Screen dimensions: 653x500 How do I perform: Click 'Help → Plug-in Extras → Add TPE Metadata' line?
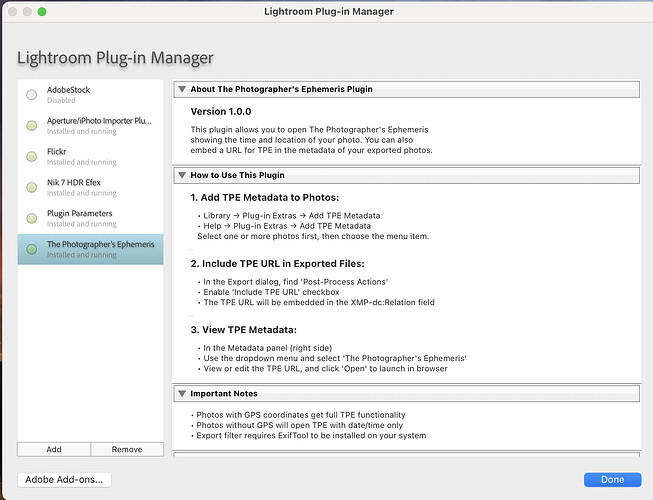[x=284, y=226]
